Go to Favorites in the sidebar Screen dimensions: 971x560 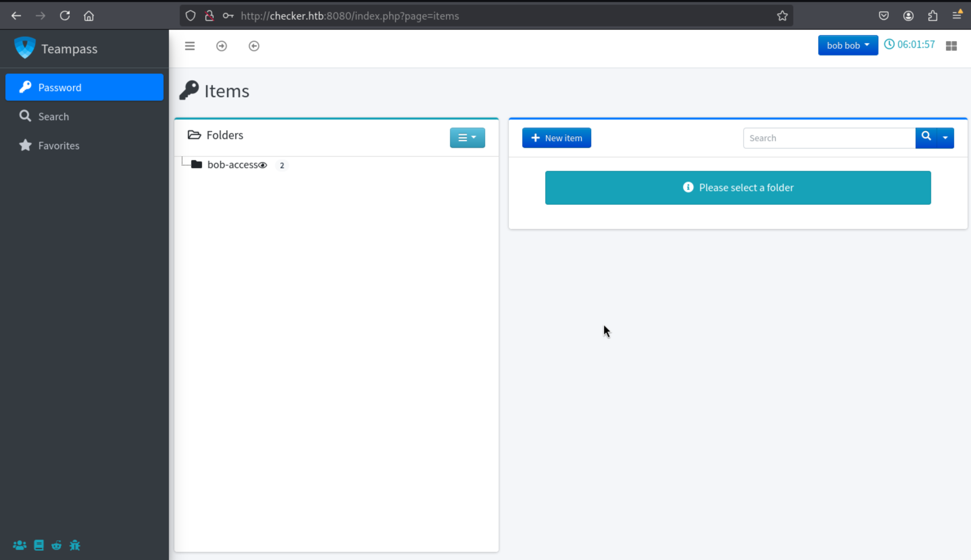[x=58, y=146]
